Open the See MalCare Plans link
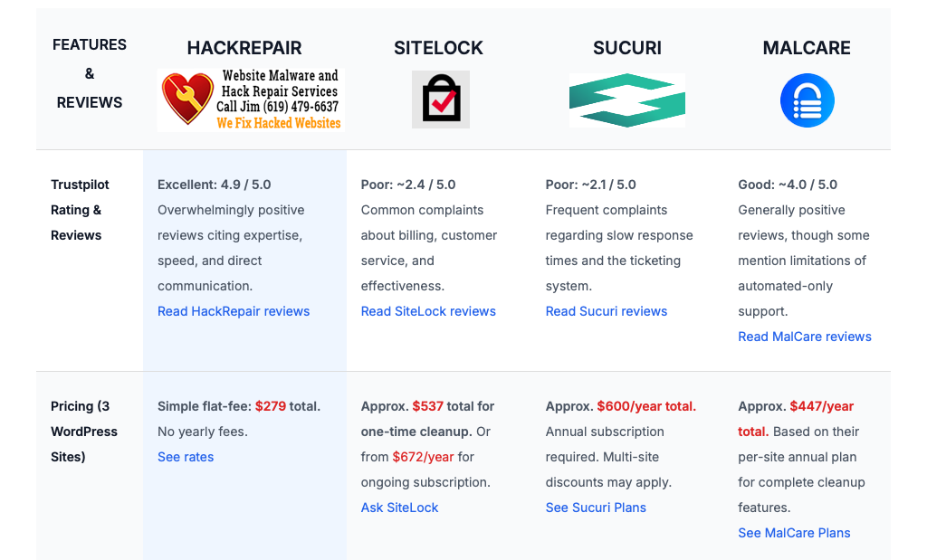The image size is (927, 560). point(794,533)
